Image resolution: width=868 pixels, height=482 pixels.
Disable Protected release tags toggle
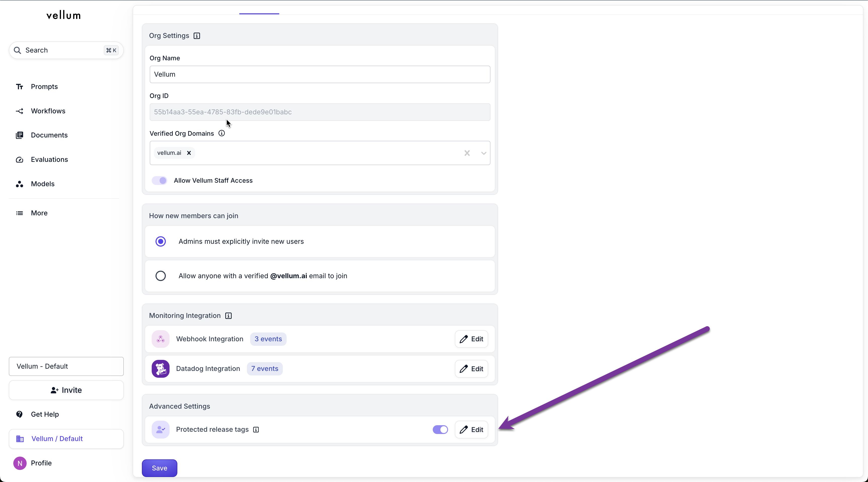pos(440,429)
